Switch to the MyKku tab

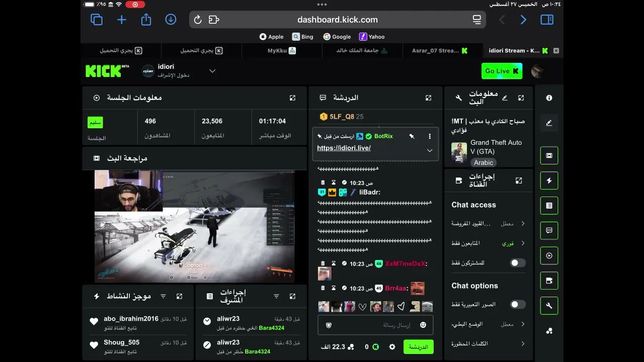(282, 51)
